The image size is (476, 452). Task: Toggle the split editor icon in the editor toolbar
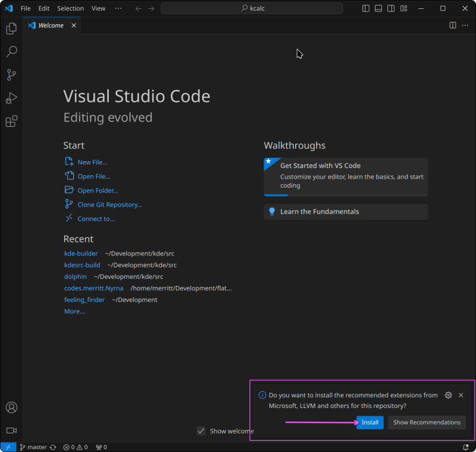coord(453,25)
